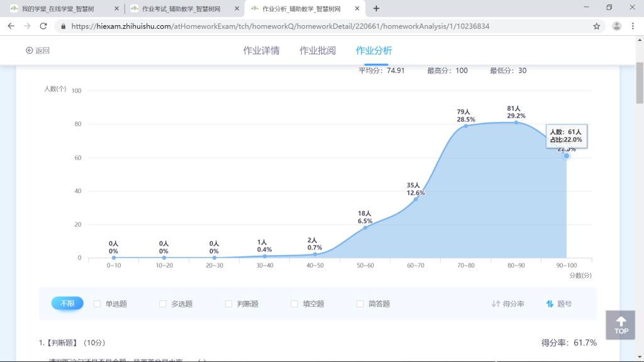Screen dimensions: 644x362
Task: Select the 不限 filter button
Action: [x=67, y=304]
